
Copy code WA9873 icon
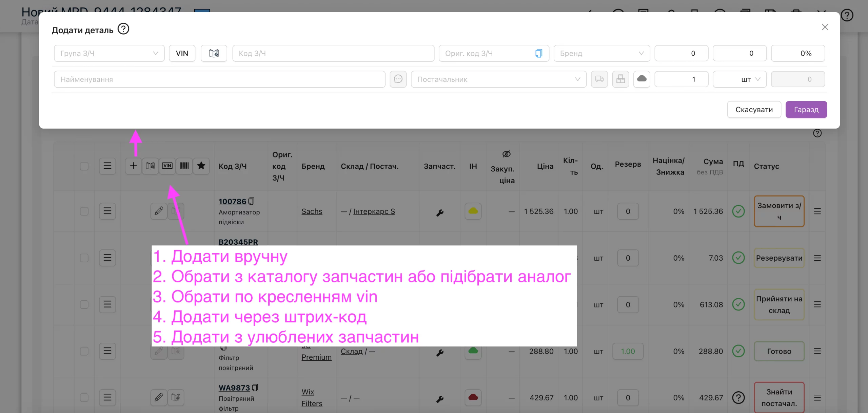[x=255, y=388]
